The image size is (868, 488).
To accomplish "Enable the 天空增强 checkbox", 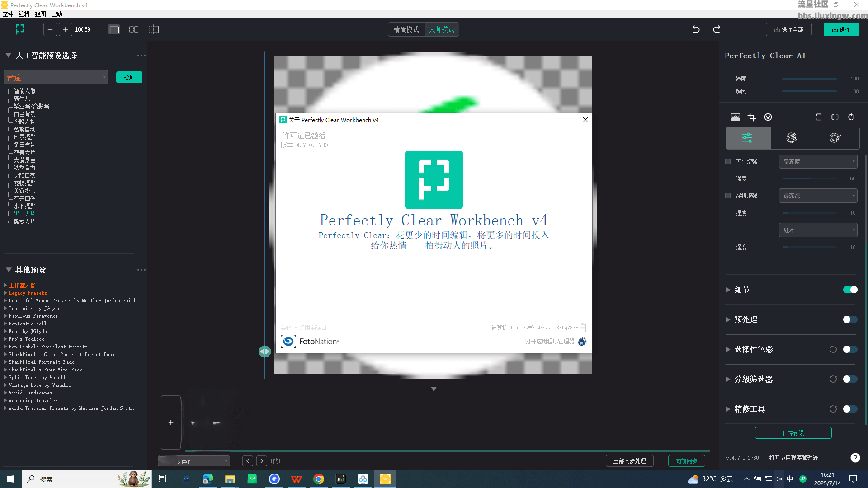I will (728, 161).
